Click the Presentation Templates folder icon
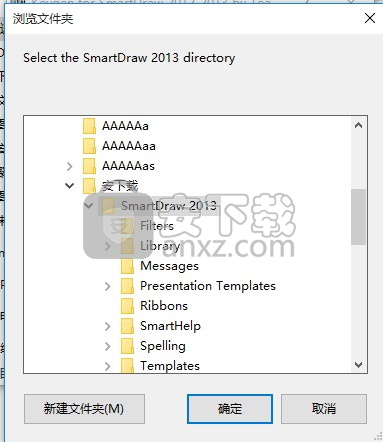This screenshot has height=442, width=383. click(x=127, y=286)
